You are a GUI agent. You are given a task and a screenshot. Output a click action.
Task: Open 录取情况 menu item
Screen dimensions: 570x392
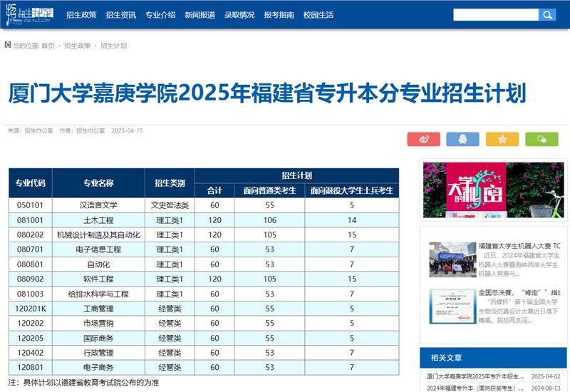(239, 15)
